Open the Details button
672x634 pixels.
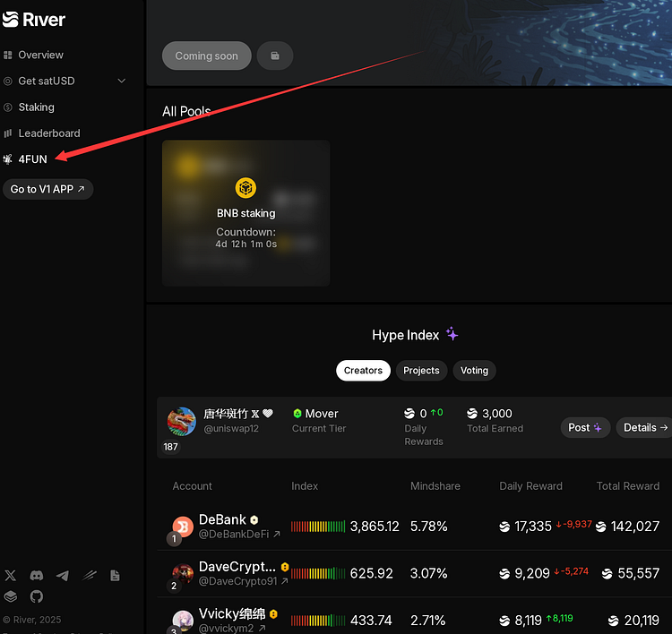coord(645,427)
